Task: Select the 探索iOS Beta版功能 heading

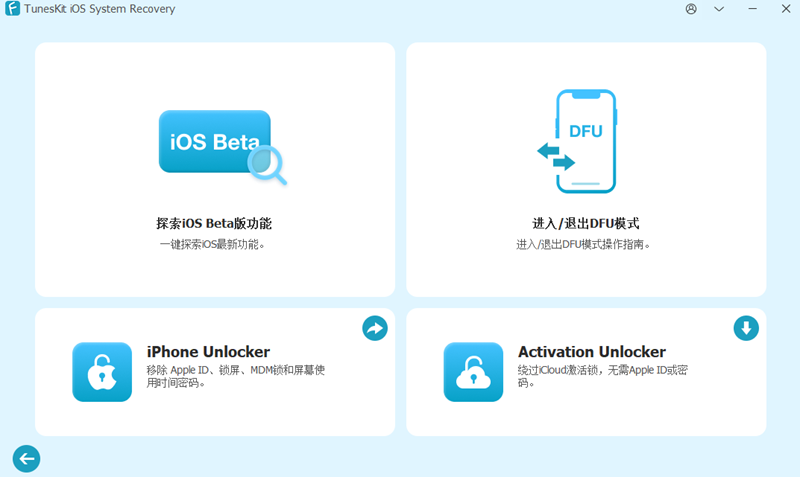Action: [x=214, y=223]
